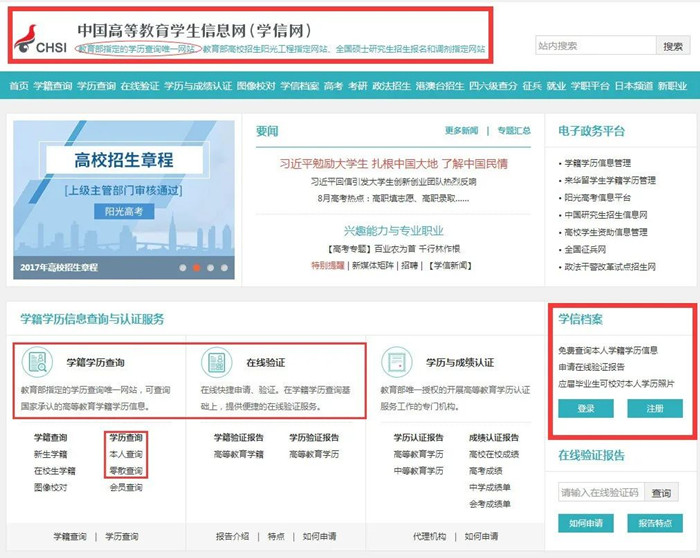Click the 阳光高考 banner button

[124, 211]
